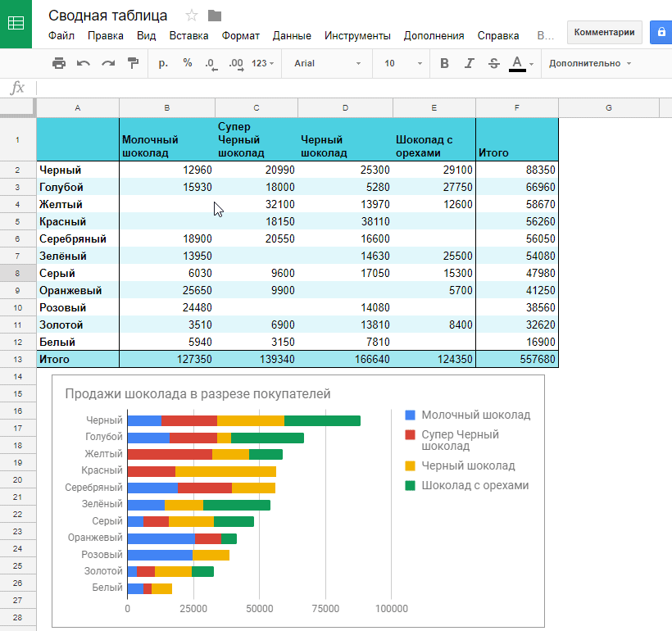Click the redo arrow icon

point(108,63)
